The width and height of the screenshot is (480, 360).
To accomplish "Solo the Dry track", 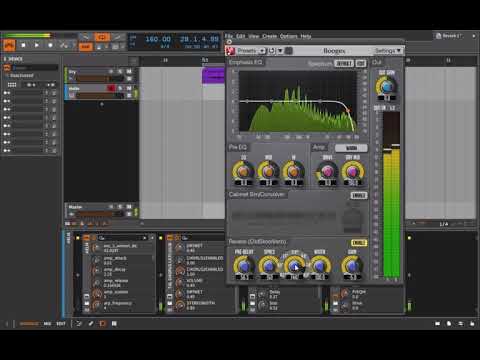I will (120, 72).
